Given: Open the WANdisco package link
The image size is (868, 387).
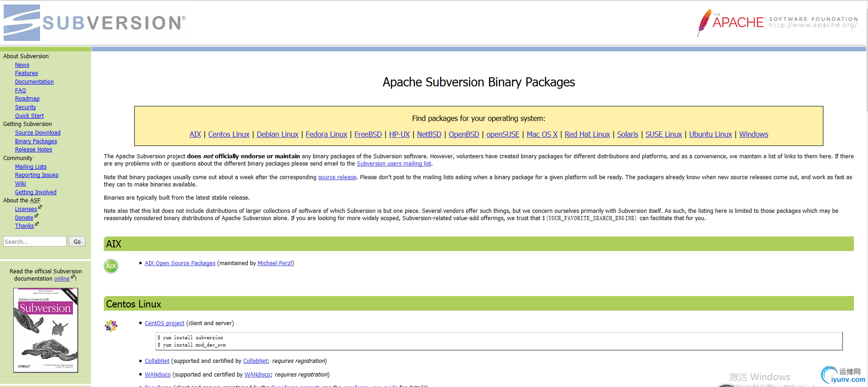Looking at the screenshot, I should click(157, 375).
